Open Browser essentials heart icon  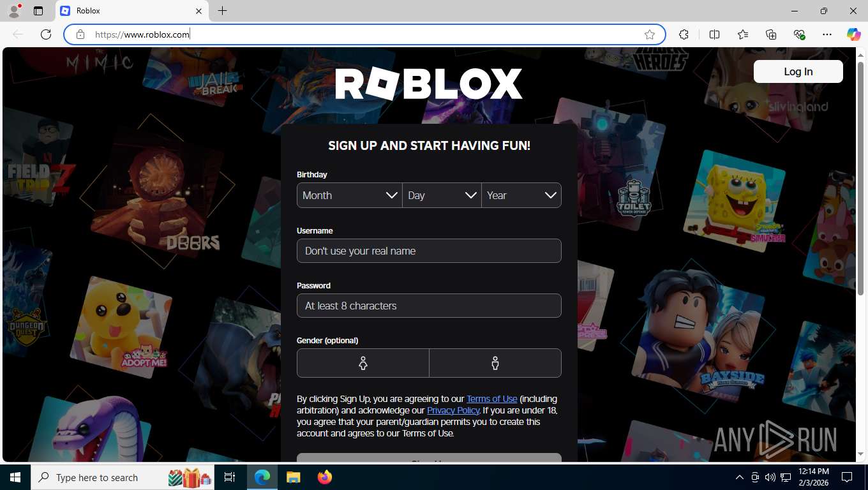coord(799,34)
